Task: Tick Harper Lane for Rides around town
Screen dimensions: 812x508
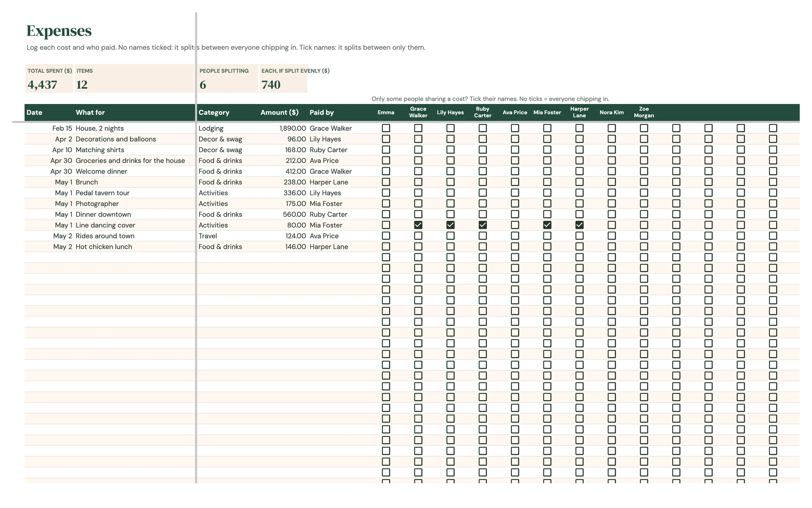Action: (x=580, y=236)
